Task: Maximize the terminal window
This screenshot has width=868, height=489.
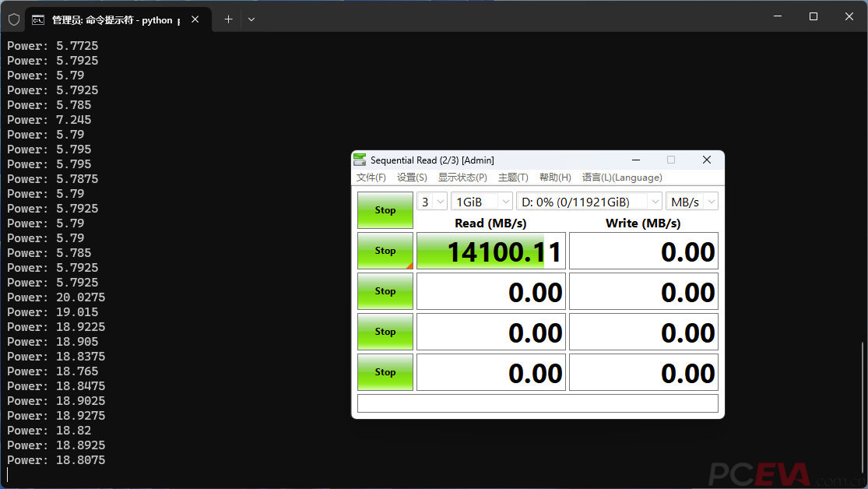Action: click(814, 16)
